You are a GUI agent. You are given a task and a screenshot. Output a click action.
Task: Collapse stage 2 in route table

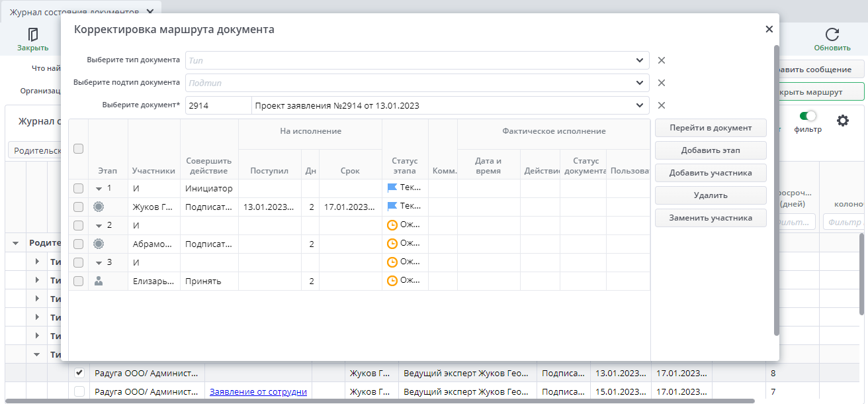point(99,225)
